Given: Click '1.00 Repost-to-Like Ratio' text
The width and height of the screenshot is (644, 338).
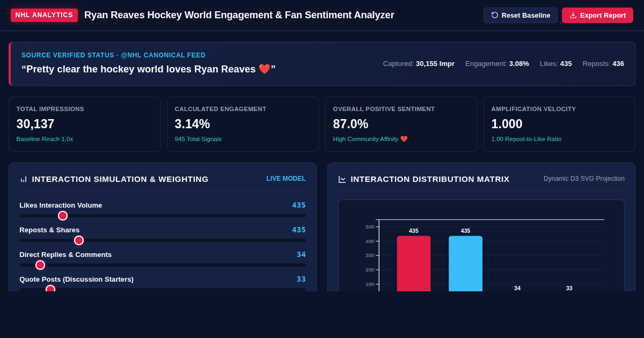Looking at the screenshot, I should (526, 139).
